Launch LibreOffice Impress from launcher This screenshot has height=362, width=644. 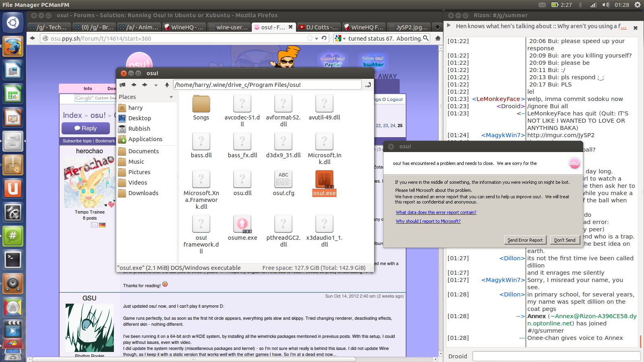(x=13, y=118)
